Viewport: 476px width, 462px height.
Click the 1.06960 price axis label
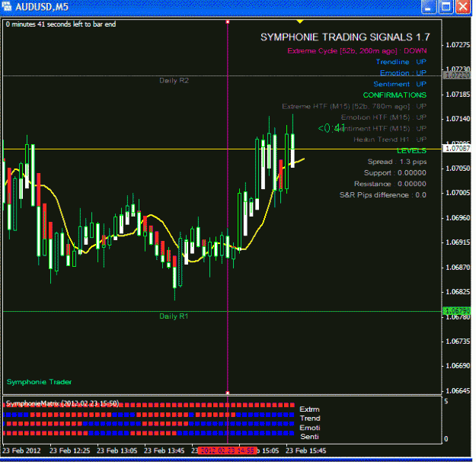pos(458,218)
